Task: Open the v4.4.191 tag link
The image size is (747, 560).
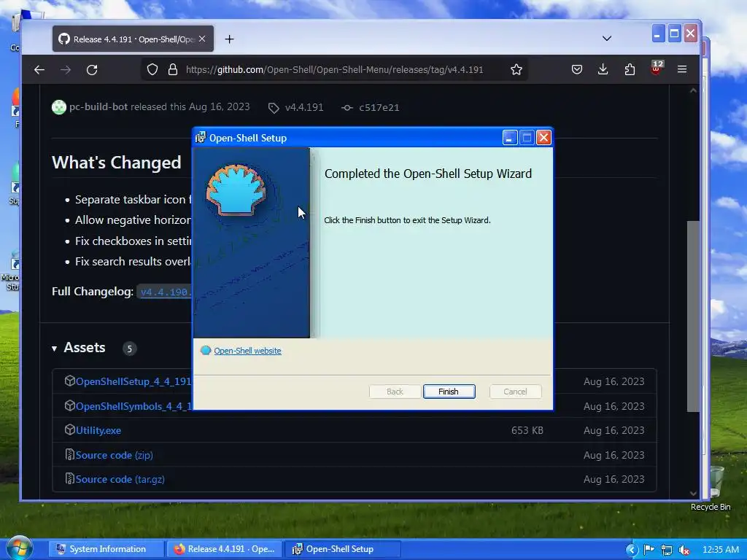Action: 304,108
